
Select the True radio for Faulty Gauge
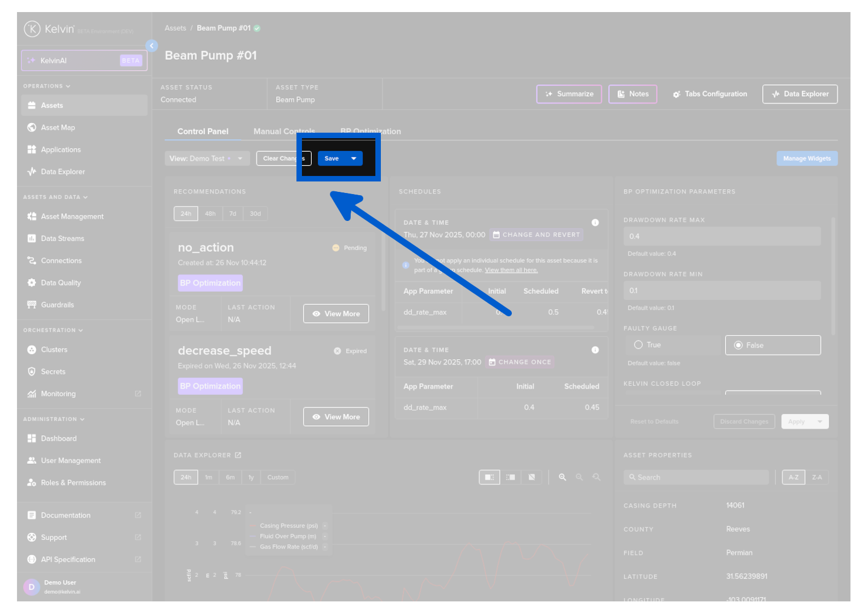(x=638, y=345)
